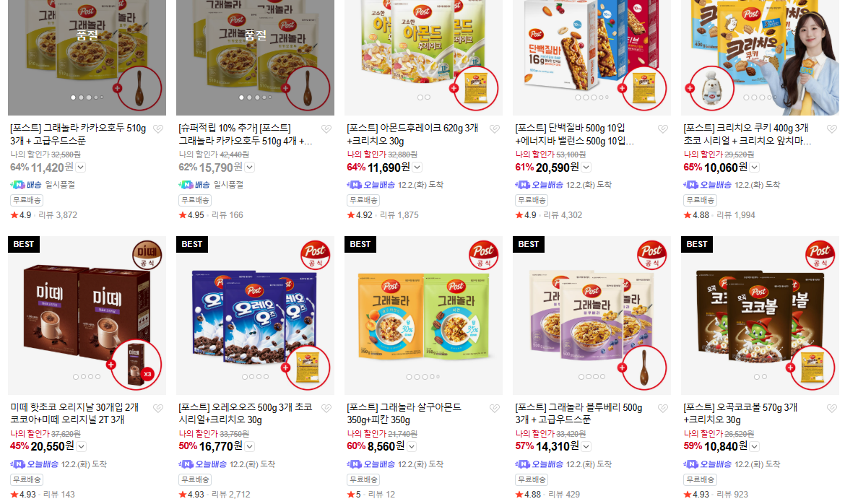The height and width of the screenshot is (504, 858).
Task: Open the 단백질바 500g 10입 product title link
Action: [575, 134]
